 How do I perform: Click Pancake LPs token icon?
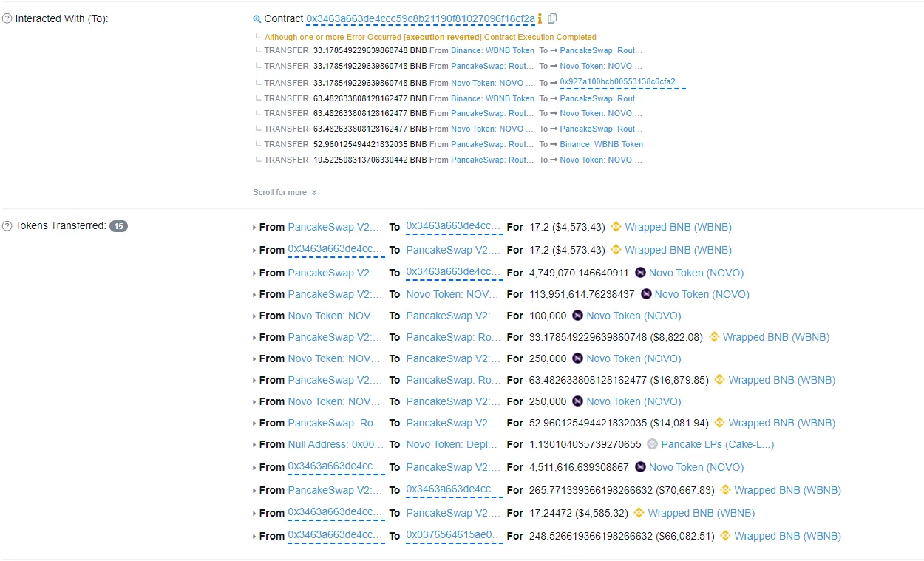[x=652, y=444]
